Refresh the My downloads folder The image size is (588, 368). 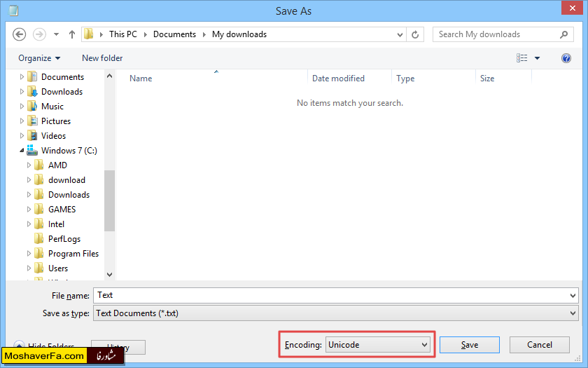[x=414, y=34]
